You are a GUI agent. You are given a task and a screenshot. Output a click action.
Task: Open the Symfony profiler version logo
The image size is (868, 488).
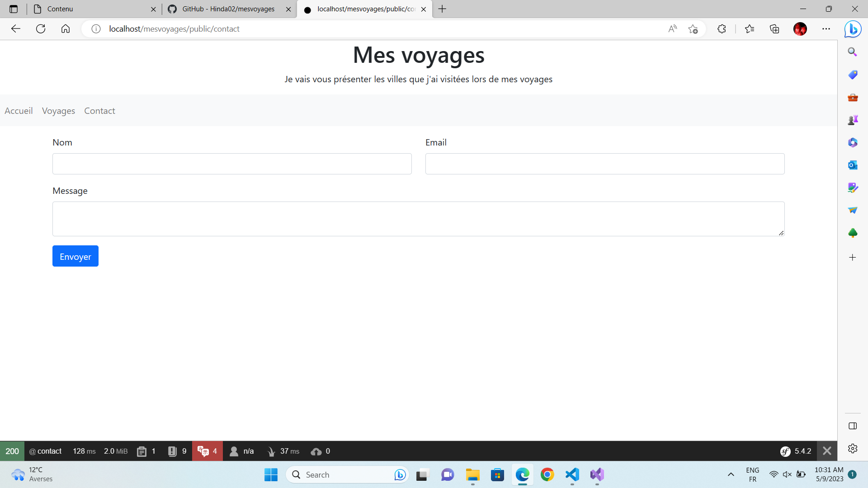click(785, 451)
